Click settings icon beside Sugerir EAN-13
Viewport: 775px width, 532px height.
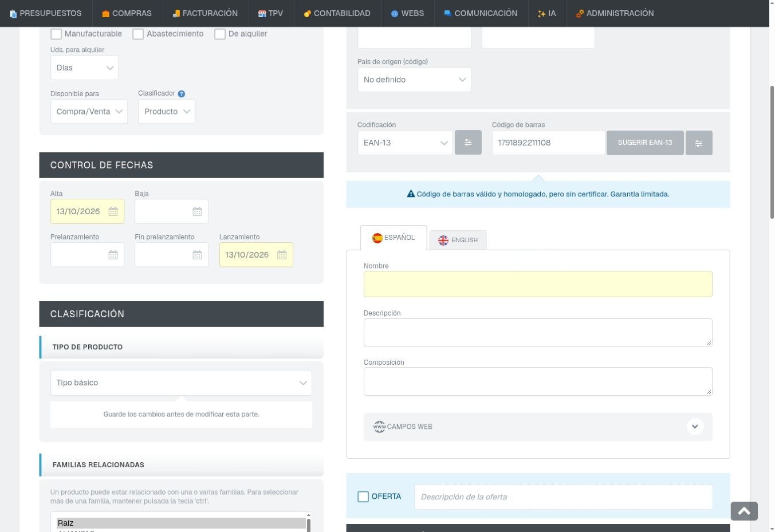[x=699, y=143]
